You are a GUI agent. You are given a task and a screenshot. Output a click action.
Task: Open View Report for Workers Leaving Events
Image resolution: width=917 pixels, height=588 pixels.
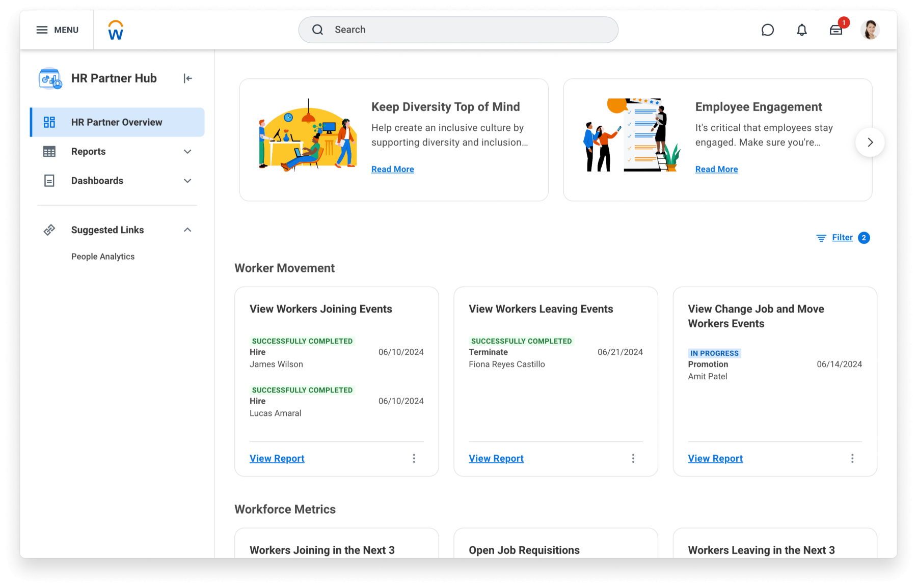tap(496, 459)
